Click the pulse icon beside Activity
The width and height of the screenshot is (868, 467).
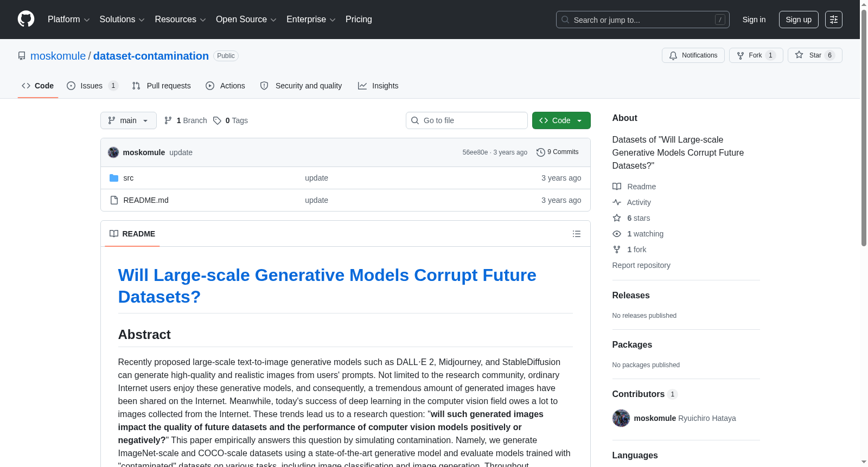click(617, 202)
